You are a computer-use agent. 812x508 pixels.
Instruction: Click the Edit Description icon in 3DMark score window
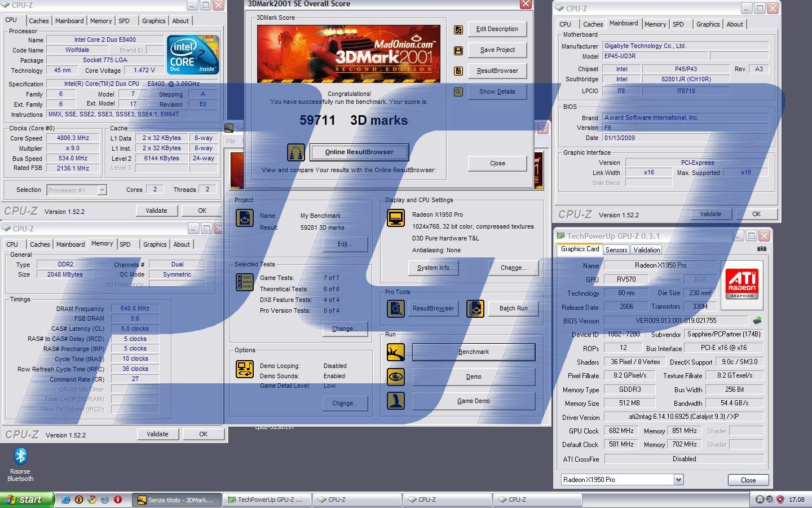point(458,29)
